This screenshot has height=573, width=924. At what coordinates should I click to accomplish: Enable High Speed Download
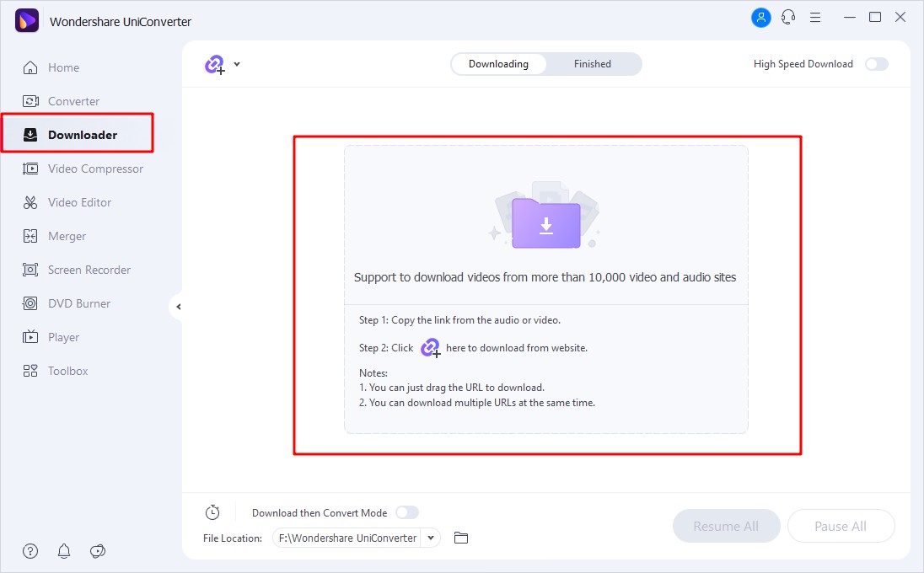pos(877,63)
